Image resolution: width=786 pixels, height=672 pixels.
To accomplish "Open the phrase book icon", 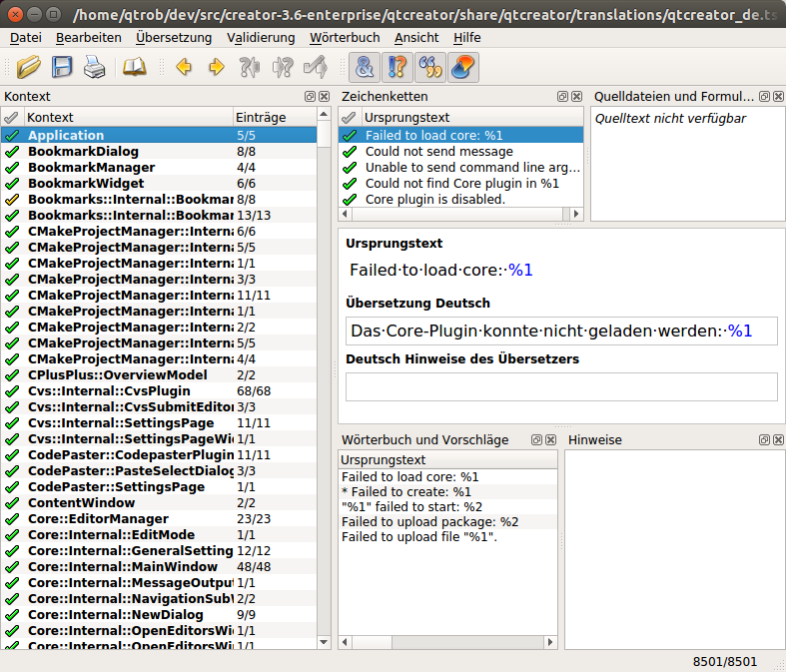I will point(133,68).
